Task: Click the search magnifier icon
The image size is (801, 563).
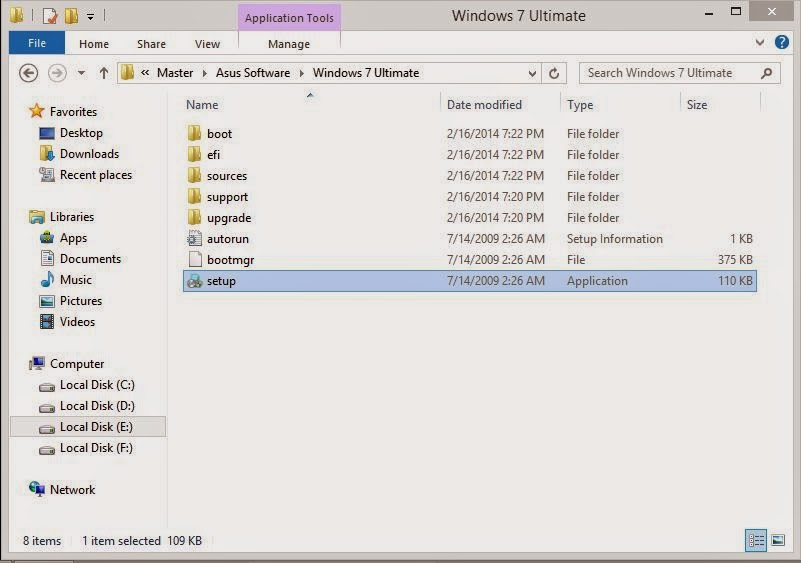Action: pos(766,74)
